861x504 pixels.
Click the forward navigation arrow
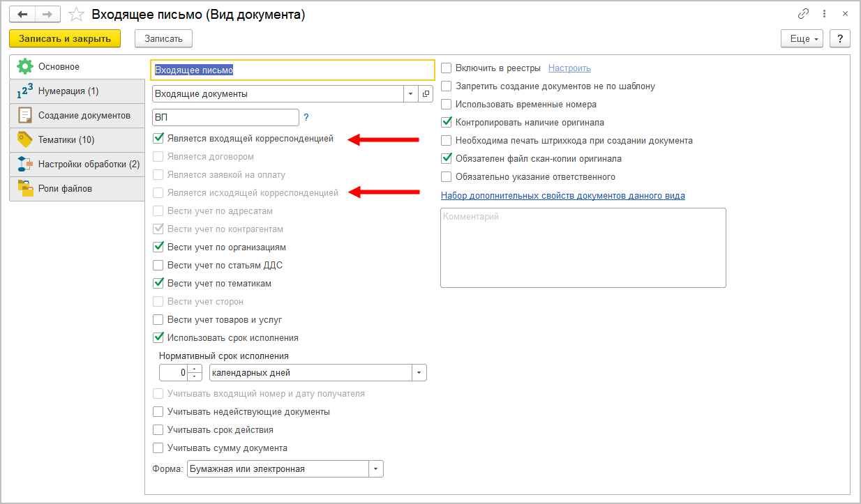coord(47,14)
